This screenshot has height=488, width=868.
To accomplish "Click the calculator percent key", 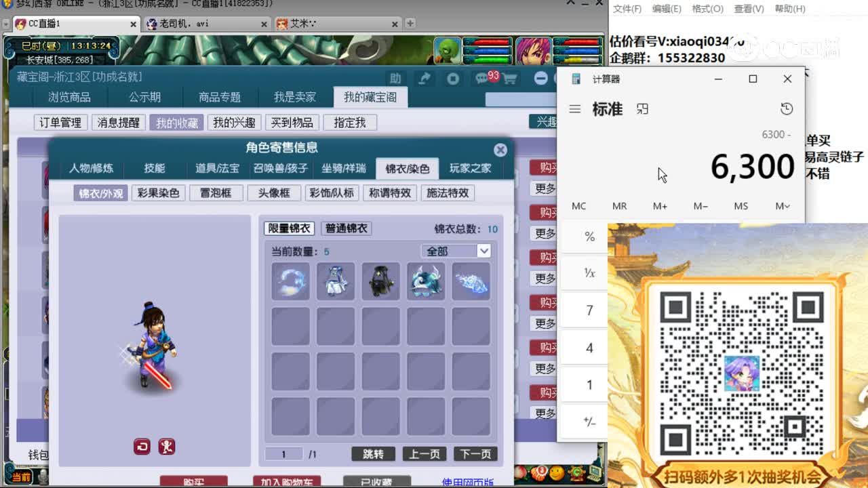I will [x=589, y=237].
